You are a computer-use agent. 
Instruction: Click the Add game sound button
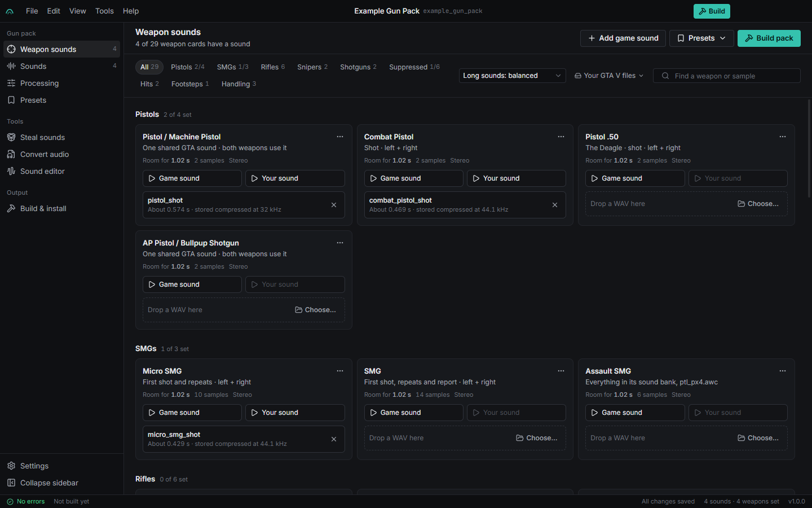623,38
